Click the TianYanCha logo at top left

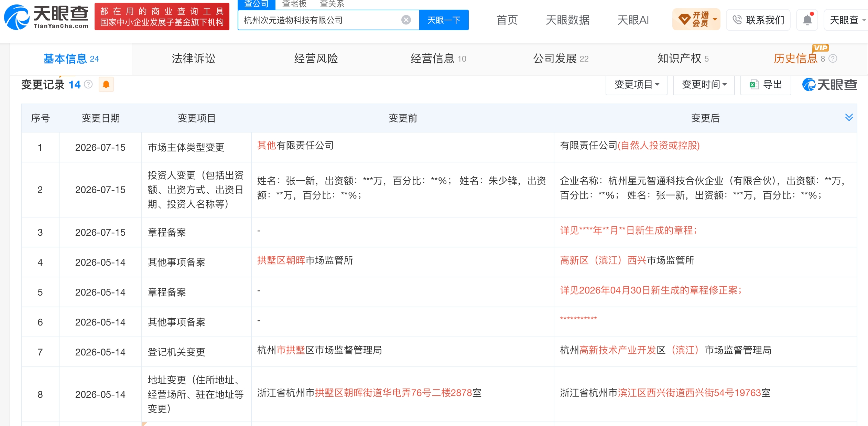pyautogui.click(x=46, y=17)
